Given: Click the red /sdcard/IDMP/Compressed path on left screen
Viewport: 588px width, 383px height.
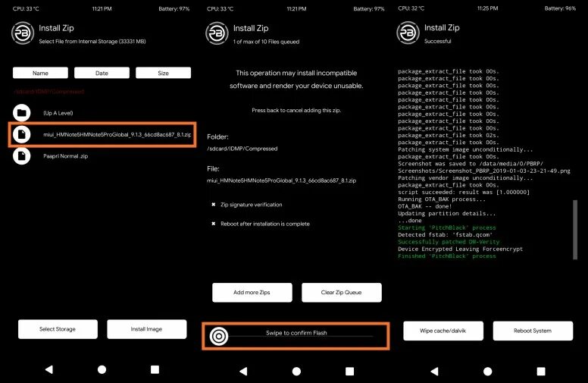Looking at the screenshot, I should 48,92.
